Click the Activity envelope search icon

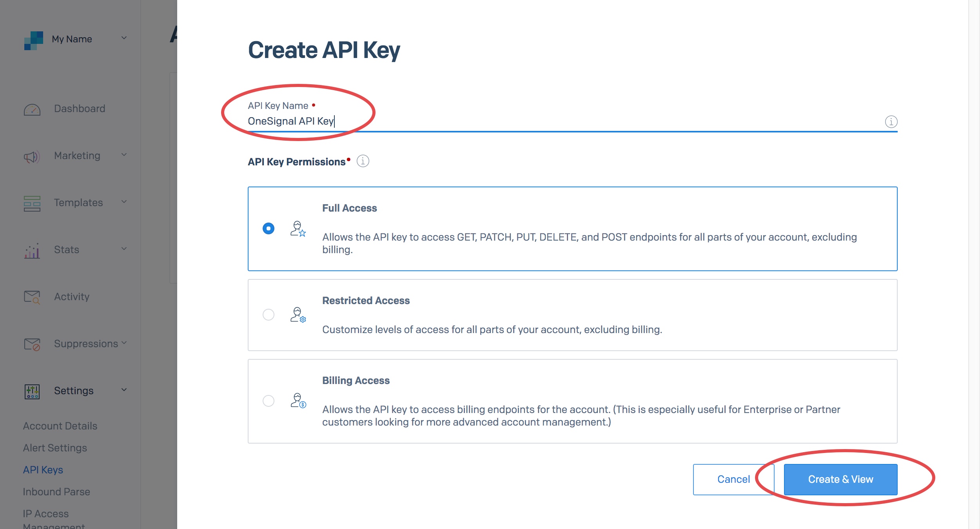point(32,297)
